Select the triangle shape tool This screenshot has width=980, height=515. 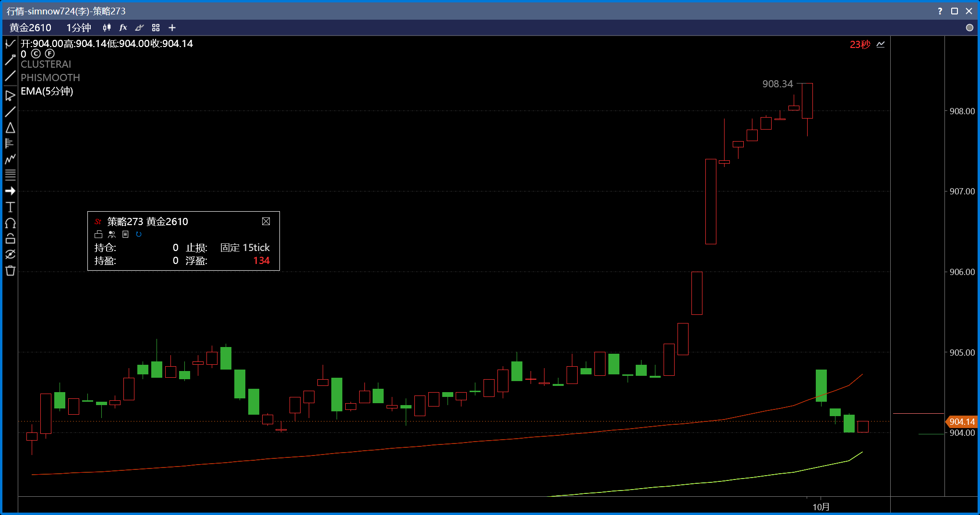point(10,128)
